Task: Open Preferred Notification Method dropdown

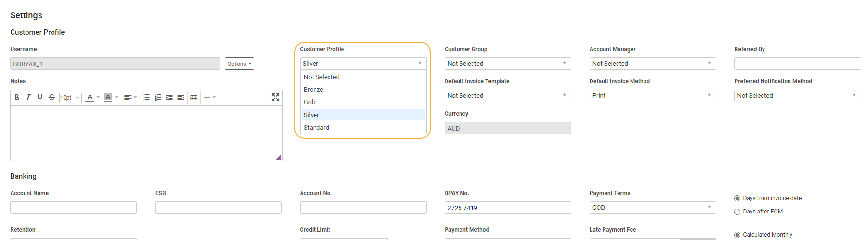Action: click(797, 96)
